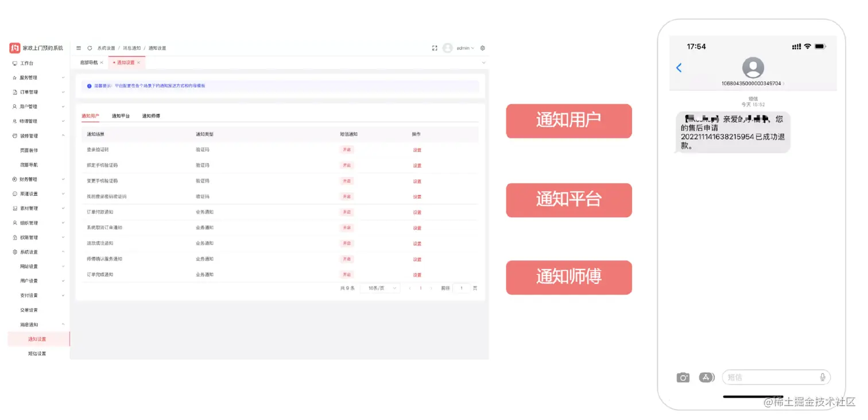
Task: Click the 工作台 monitor icon in sidebar
Action: [x=14, y=63]
